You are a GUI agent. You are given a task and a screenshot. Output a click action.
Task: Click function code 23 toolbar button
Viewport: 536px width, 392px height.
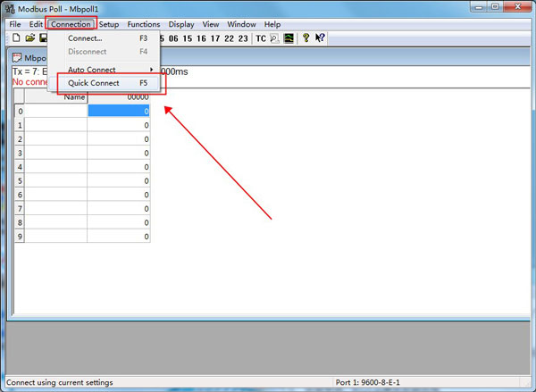pos(243,38)
